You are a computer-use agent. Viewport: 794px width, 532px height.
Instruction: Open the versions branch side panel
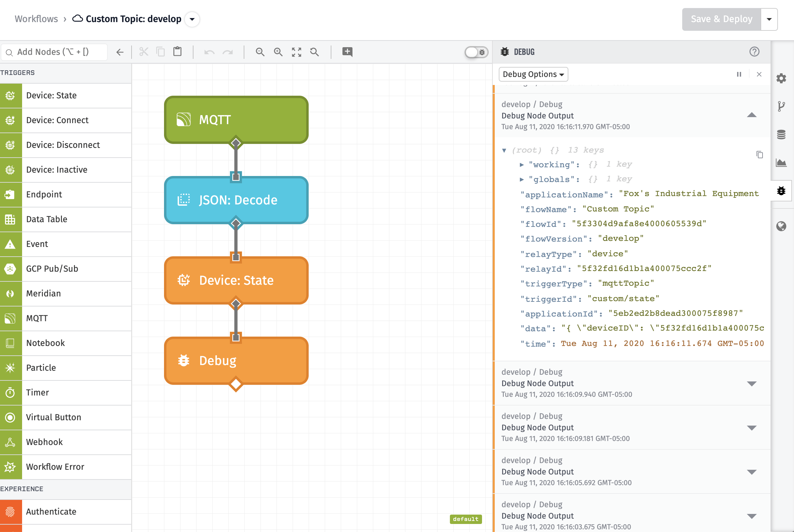[781, 106]
